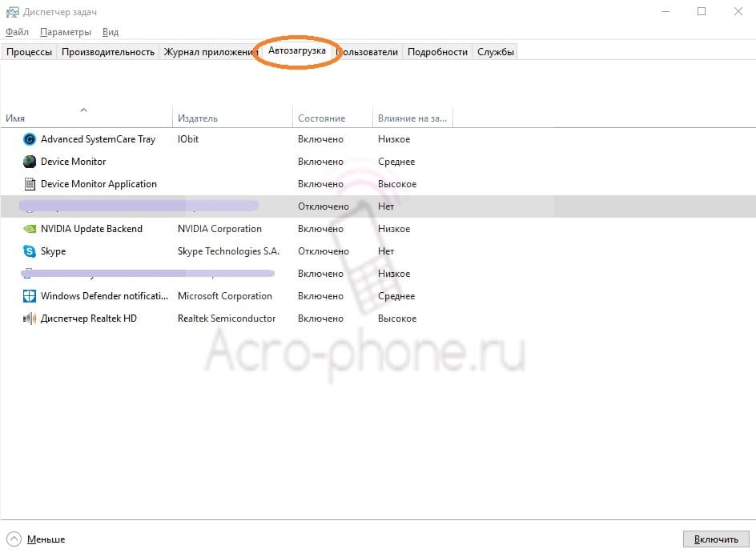
Task: Maximize the Диспетчер задач window
Action: coord(702,11)
